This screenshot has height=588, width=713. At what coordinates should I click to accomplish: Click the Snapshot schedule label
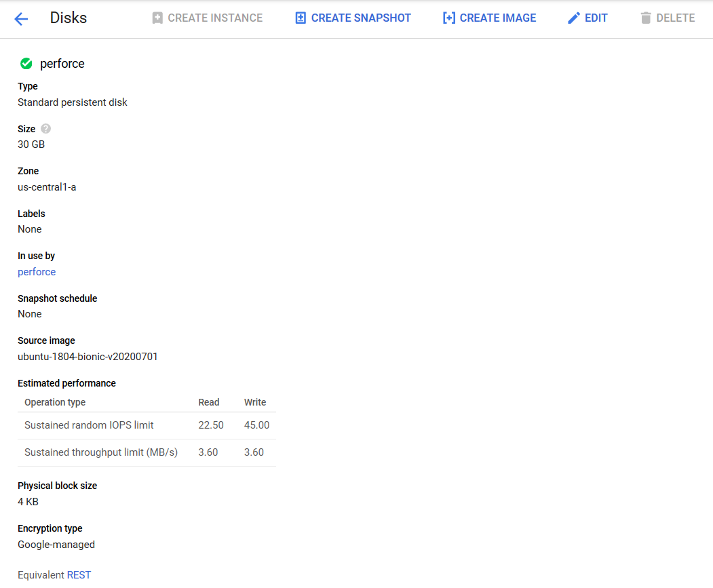57,298
